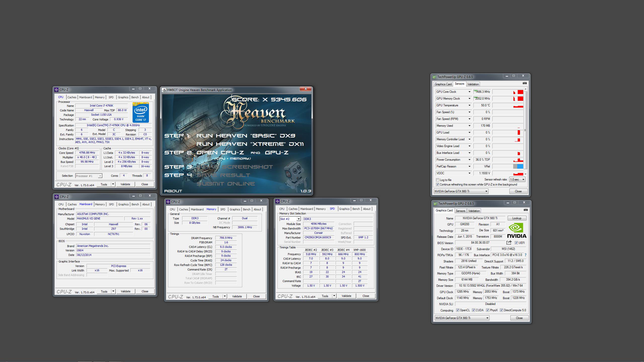Click Validate button in CPU-Z processor window
The width and height of the screenshot is (644, 362).
(x=125, y=184)
